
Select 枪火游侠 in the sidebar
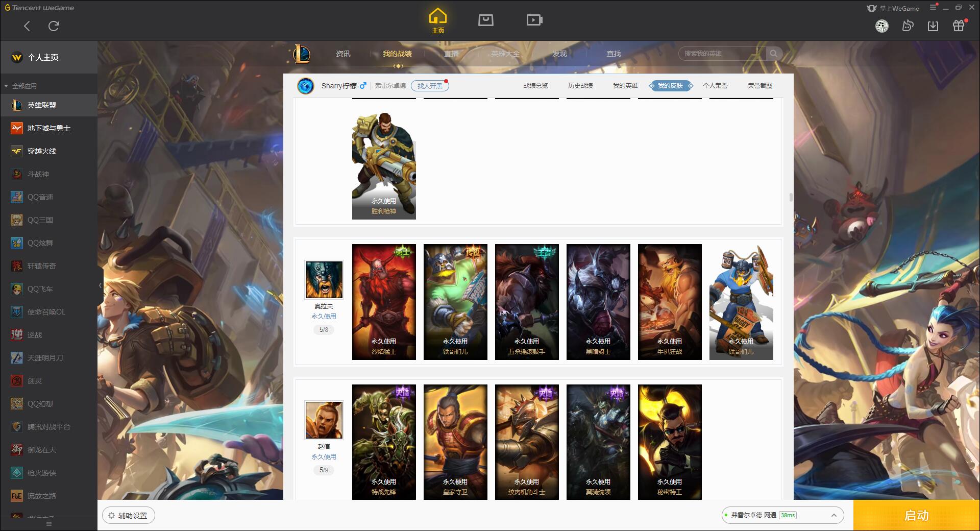click(48, 473)
